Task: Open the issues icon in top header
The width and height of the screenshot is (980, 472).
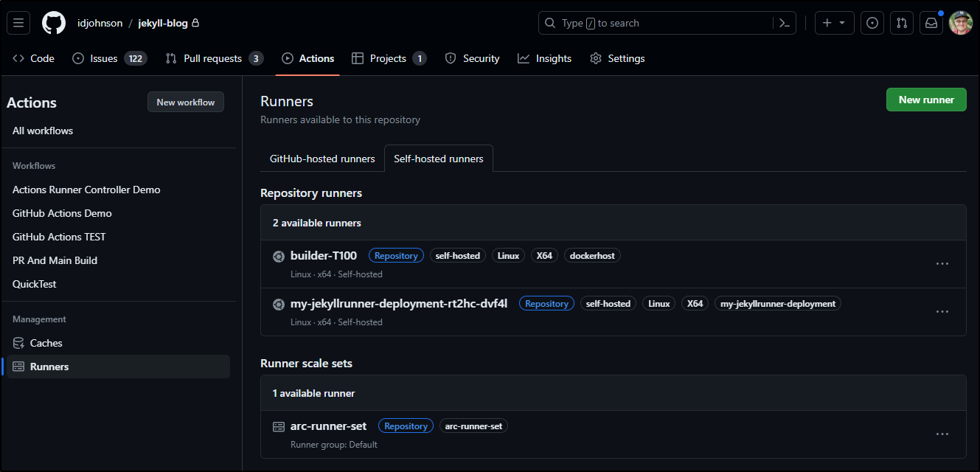Action: pos(872,23)
